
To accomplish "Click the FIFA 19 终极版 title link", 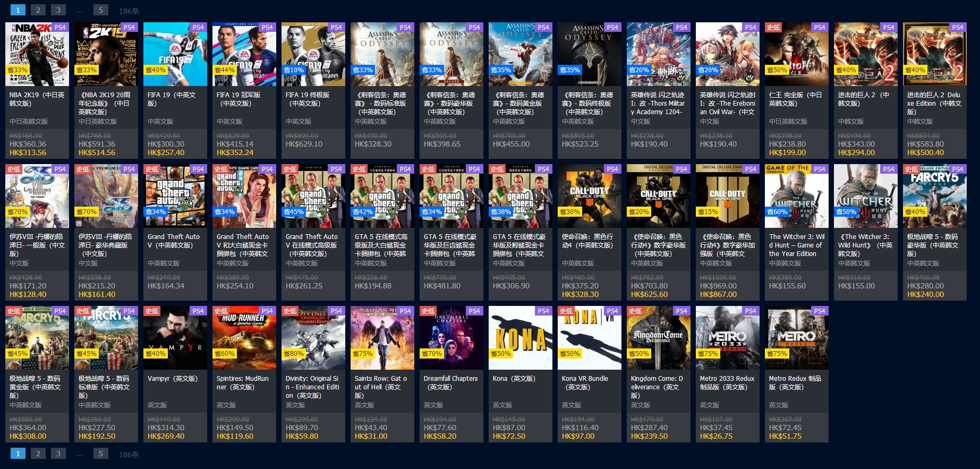I will coord(308,99).
